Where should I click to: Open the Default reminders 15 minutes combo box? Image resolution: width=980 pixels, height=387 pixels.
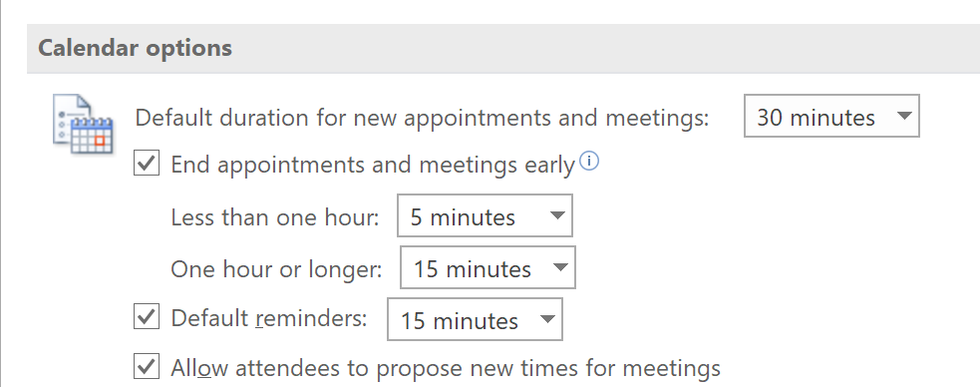pos(475,319)
